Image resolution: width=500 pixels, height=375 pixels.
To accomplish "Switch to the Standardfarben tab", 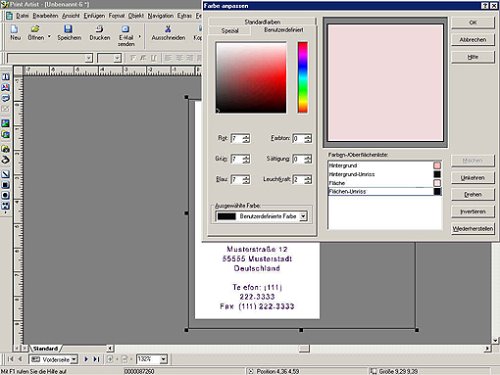I will coord(262,22).
